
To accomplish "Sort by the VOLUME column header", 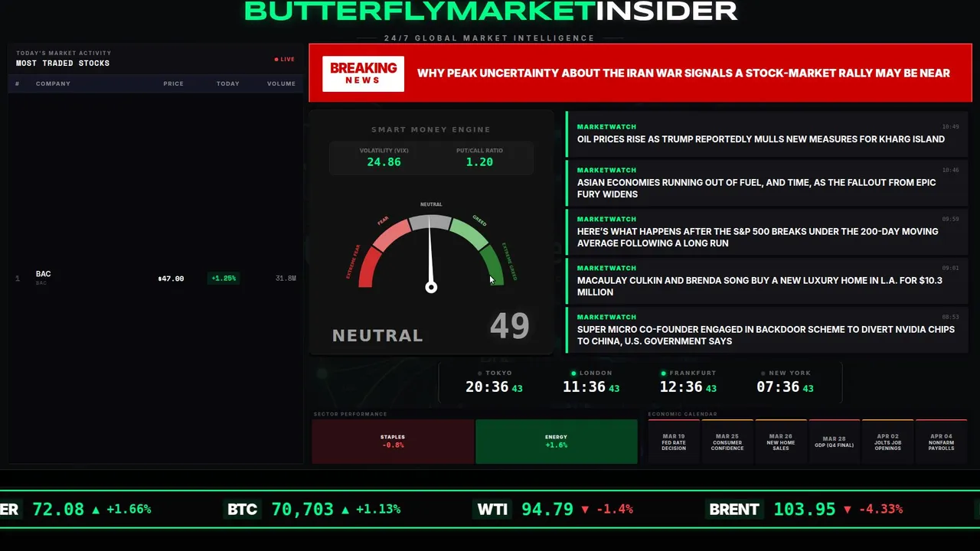I will pos(281,83).
